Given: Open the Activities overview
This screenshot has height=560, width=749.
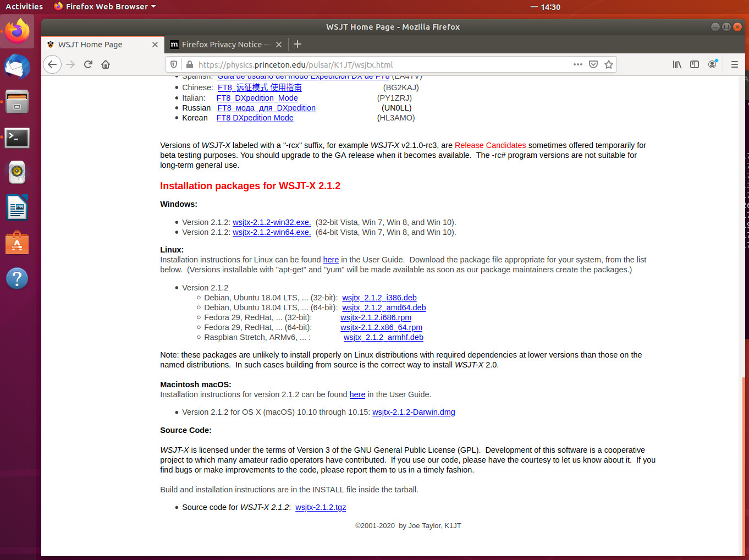Looking at the screenshot, I should pyautogui.click(x=24, y=7).
